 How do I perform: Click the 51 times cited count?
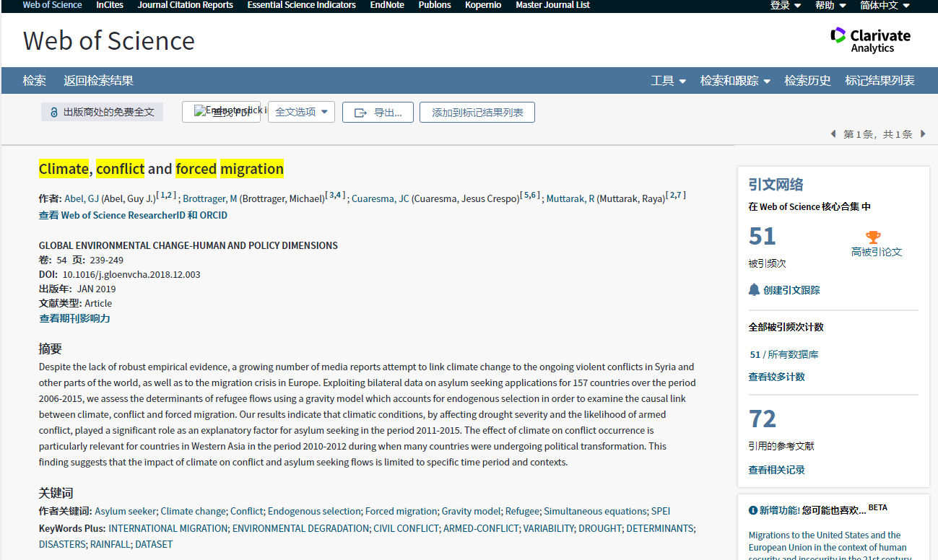tap(763, 236)
